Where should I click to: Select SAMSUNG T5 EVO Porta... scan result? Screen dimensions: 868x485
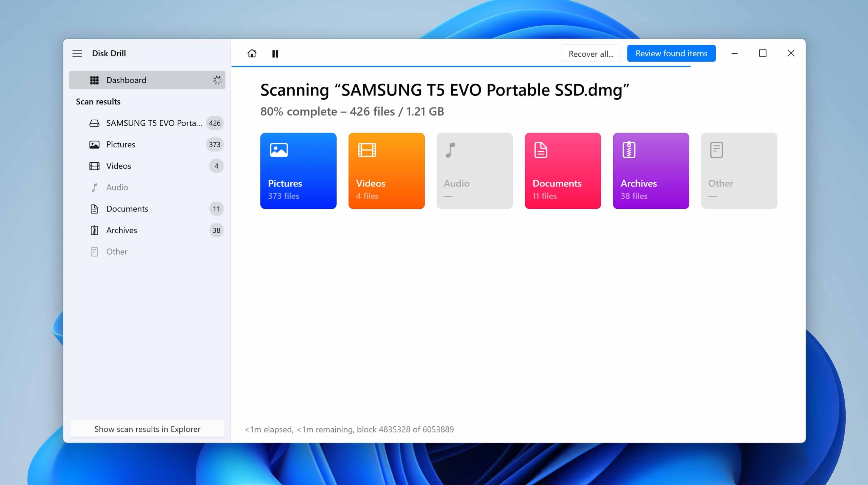click(x=147, y=123)
